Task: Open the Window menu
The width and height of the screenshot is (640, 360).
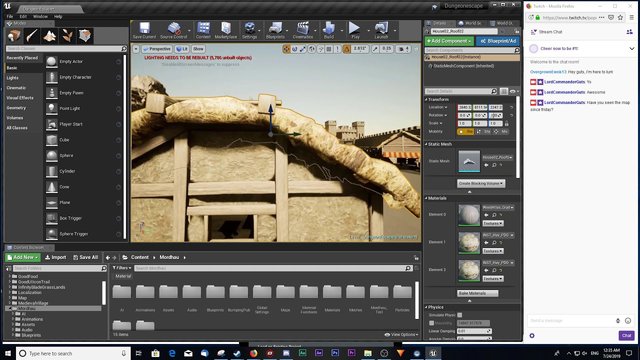Action: pos(40,16)
